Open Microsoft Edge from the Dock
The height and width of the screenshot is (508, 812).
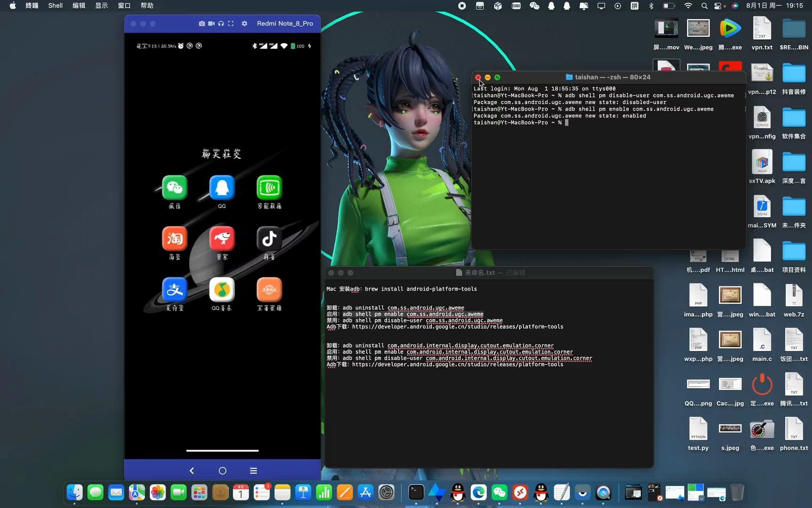click(478, 492)
